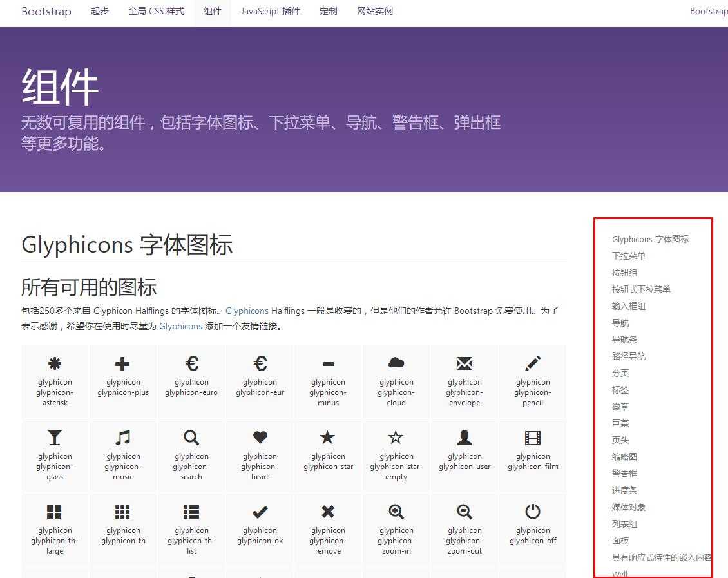Click the glyphicon-th-list icon

point(191,512)
